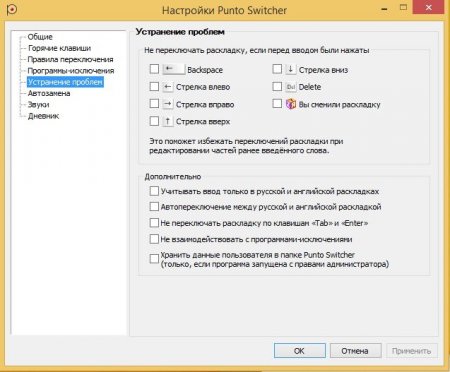Open the Звуки settings section
Screen dimensions: 450x372
38,105
